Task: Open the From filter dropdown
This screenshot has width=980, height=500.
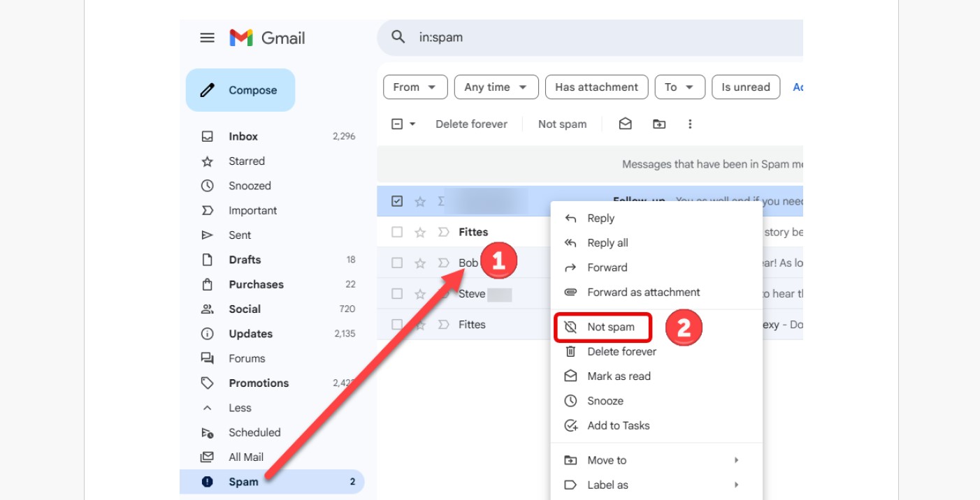Action: (415, 87)
